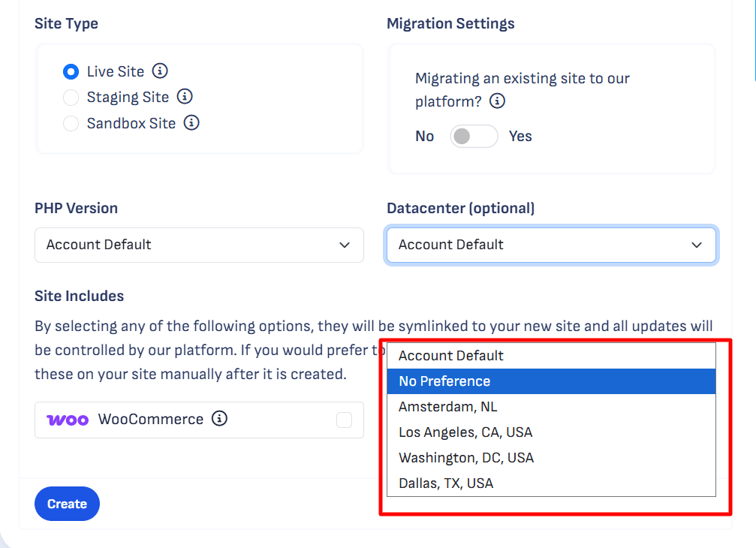This screenshot has height=548, width=756.
Task: Open the PHP Version dropdown
Action: (199, 245)
